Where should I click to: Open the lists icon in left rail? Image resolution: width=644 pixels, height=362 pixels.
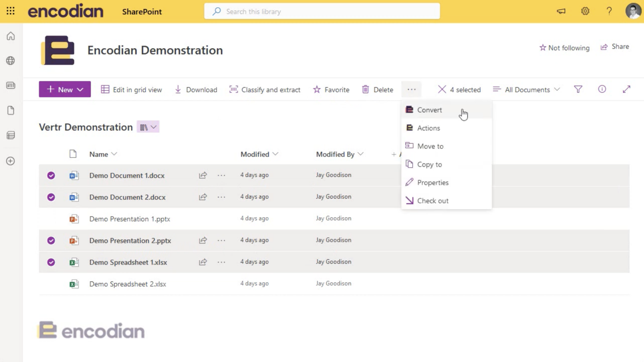[11, 135]
